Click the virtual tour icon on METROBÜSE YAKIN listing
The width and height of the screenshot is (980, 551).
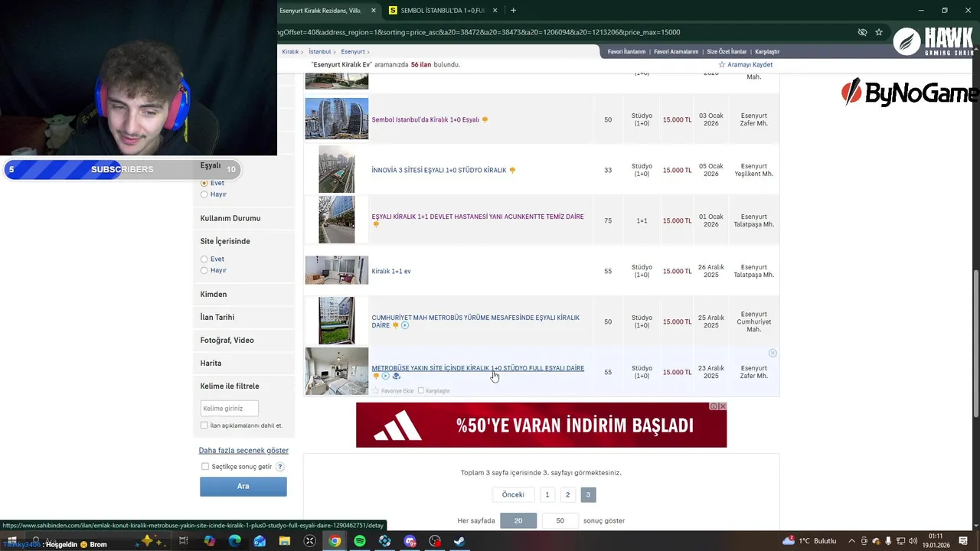click(x=397, y=376)
